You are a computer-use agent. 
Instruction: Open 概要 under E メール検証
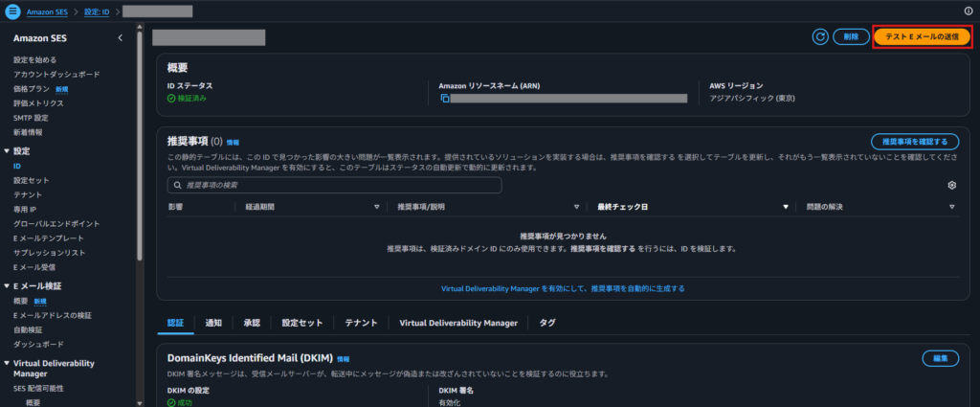coord(21,302)
